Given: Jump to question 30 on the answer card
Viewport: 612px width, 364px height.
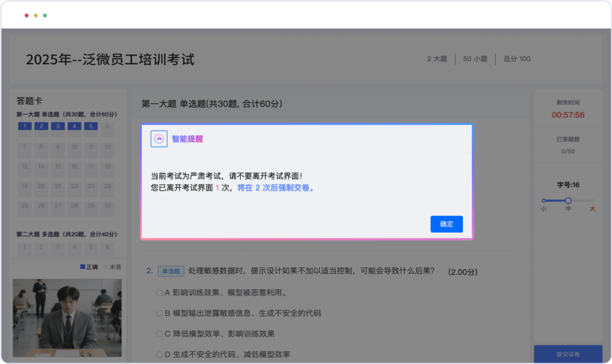Looking at the screenshot, I should pyautogui.click(x=107, y=207).
